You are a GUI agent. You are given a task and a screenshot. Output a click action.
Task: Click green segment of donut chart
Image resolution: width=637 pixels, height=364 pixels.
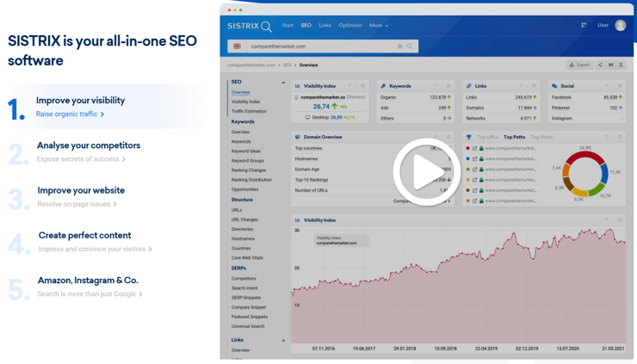[597, 188]
